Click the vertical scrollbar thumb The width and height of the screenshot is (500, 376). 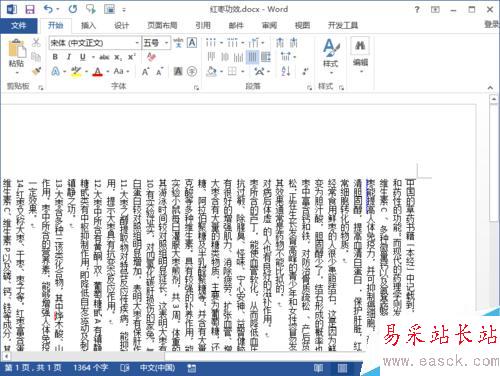(494, 163)
